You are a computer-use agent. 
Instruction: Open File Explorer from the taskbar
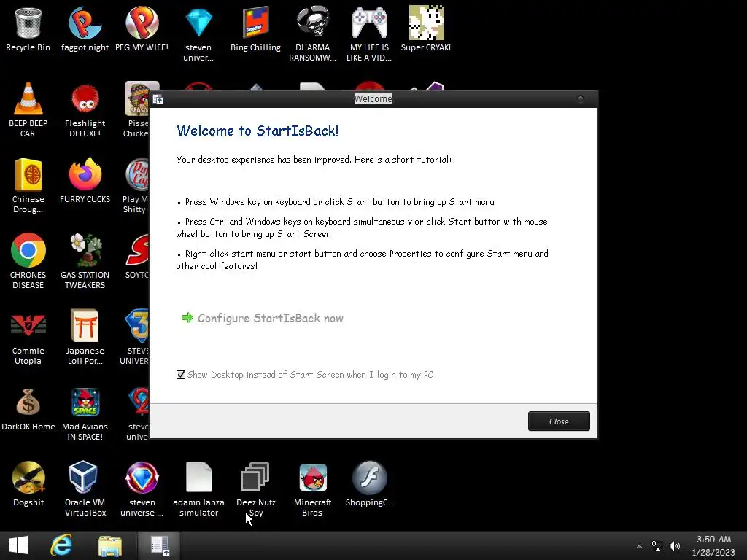tap(110, 545)
